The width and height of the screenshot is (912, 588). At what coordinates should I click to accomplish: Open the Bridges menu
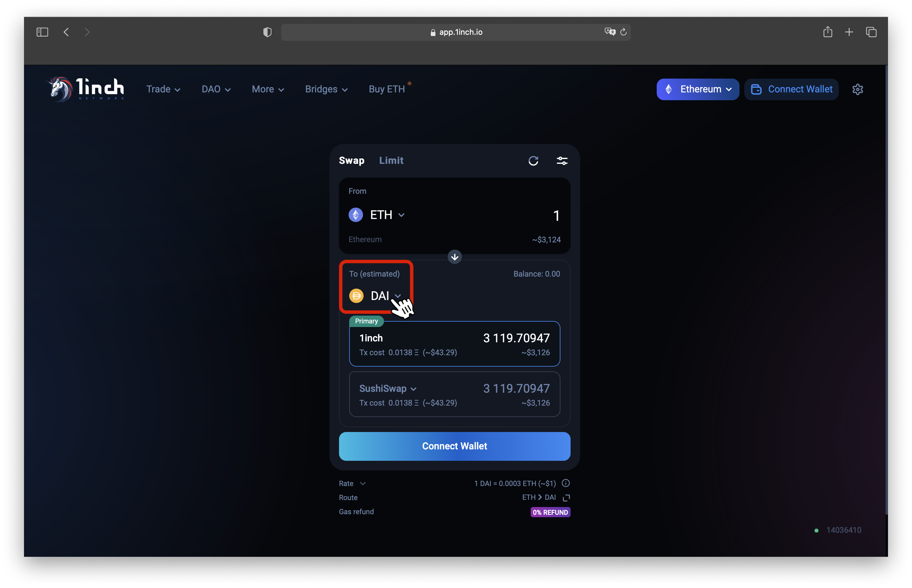pyautogui.click(x=326, y=89)
